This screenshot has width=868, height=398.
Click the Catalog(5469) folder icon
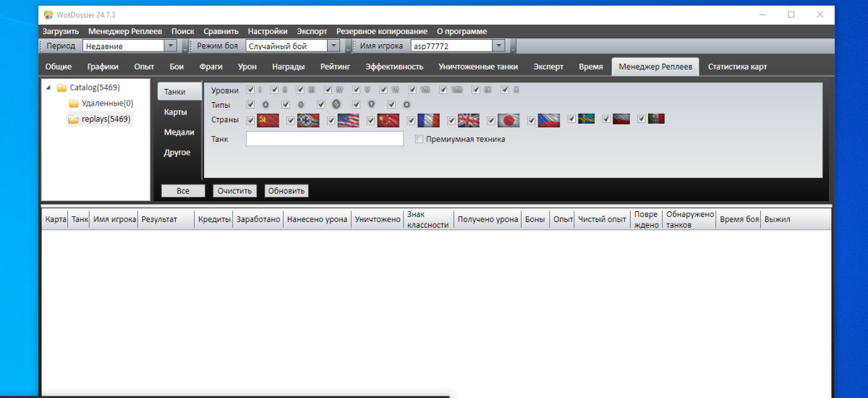61,88
